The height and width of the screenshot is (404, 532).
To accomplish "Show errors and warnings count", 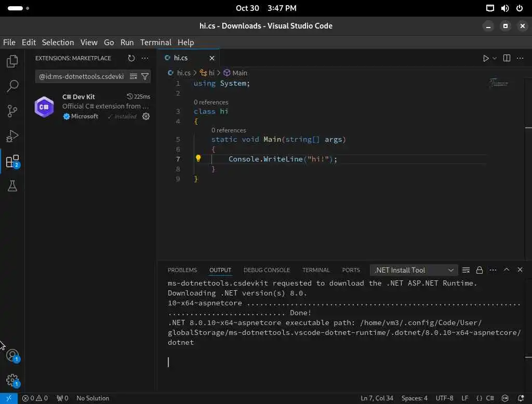I will click(35, 398).
